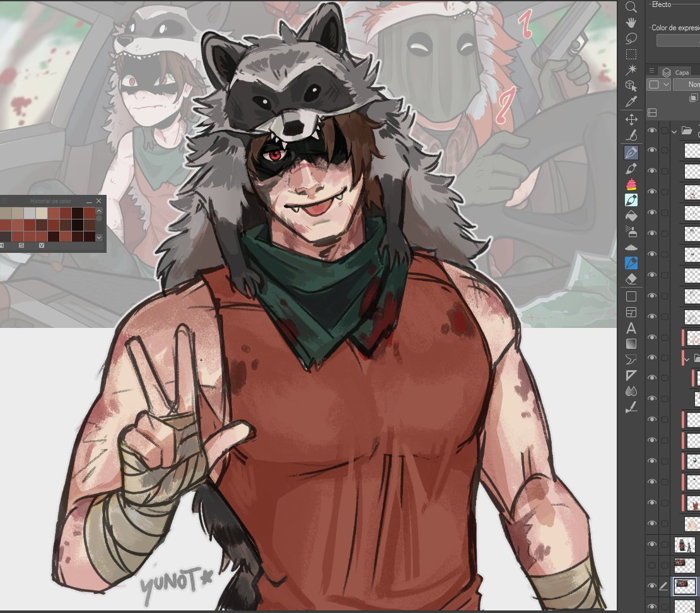Minimize the Historial de color panel
This screenshot has width=700, height=613.
[x=89, y=201]
